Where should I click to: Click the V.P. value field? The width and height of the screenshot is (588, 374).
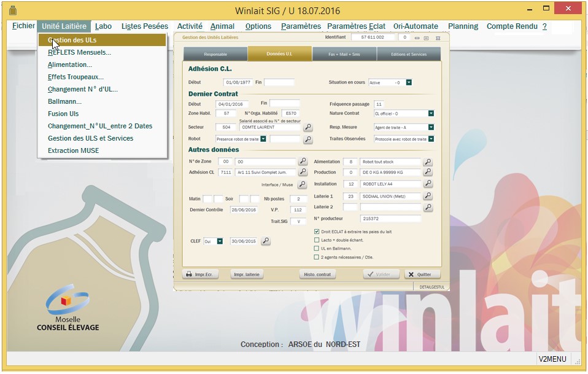coord(298,209)
